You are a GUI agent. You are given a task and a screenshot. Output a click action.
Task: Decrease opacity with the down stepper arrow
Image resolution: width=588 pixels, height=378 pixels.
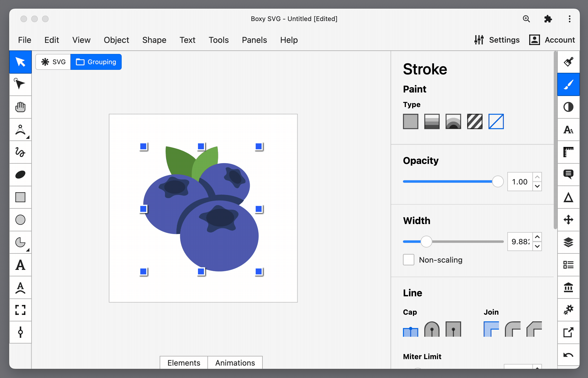tap(537, 186)
